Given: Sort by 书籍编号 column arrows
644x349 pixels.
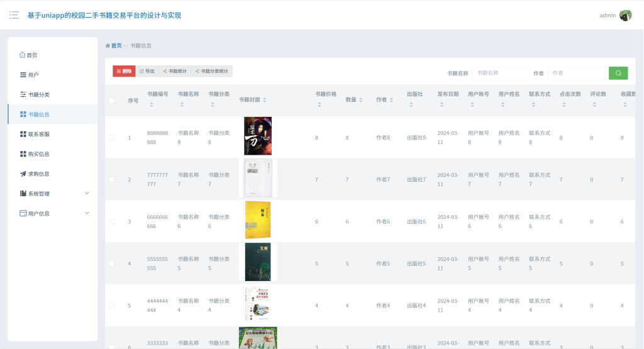Looking at the screenshot, I should coord(152,104).
